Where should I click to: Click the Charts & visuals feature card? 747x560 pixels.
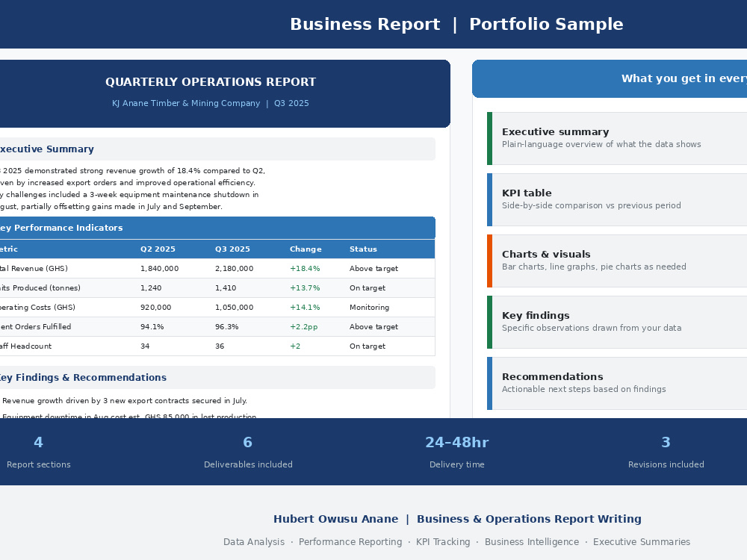(617, 261)
